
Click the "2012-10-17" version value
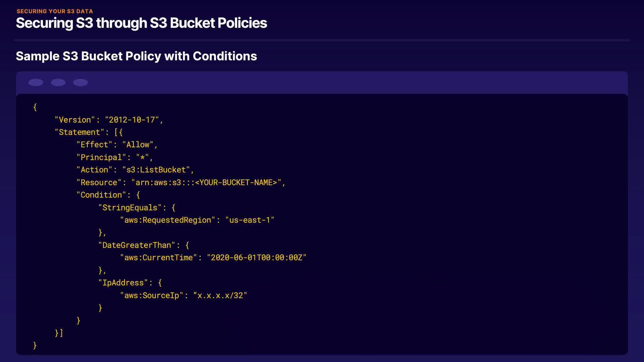coord(132,120)
